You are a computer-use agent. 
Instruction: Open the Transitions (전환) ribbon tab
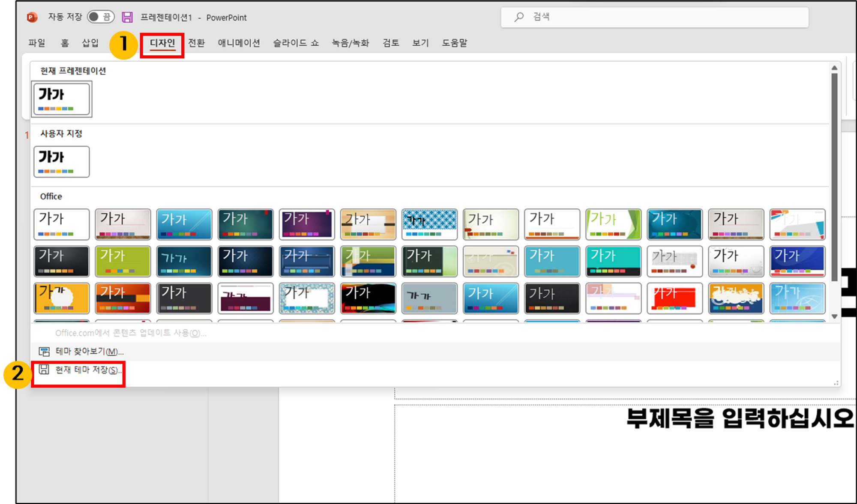click(197, 43)
